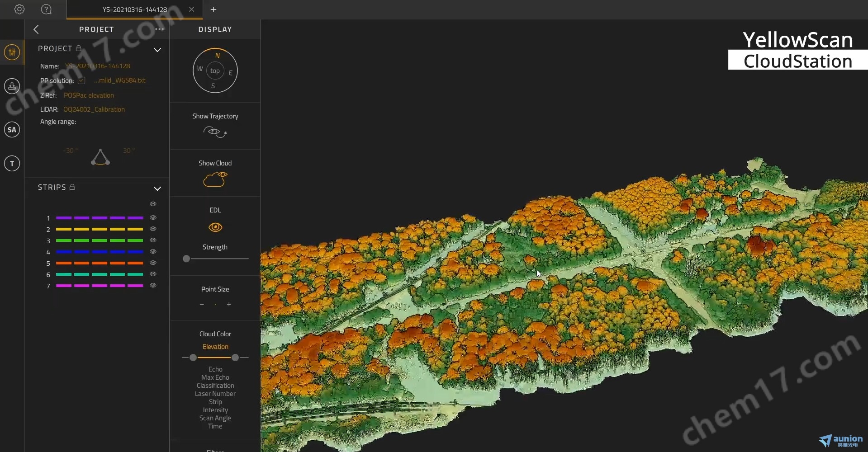Screen dimensions: 868x452
Task: Collapse the PROJECT section chevron
Action: (x=157, y=50)
